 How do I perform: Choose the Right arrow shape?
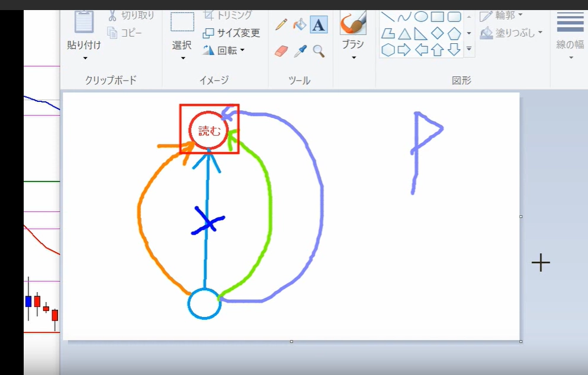(x=404, y=50)
